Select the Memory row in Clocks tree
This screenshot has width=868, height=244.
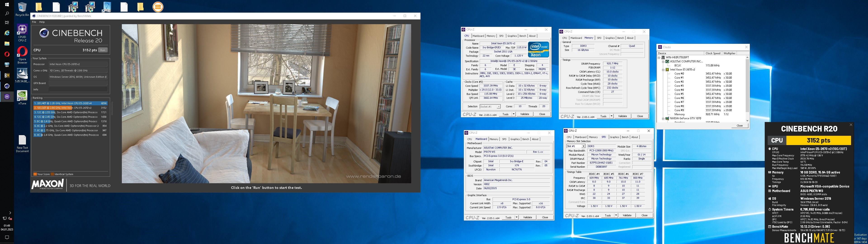pos(679,114)
